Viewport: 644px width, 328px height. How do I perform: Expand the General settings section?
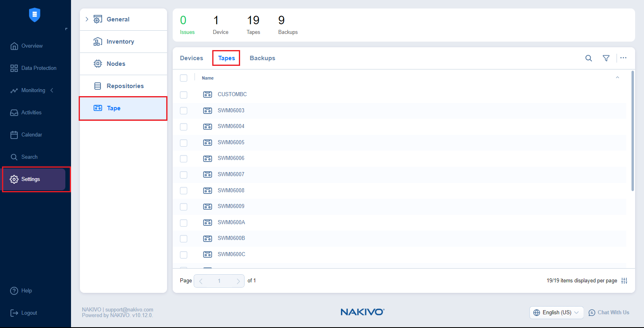click(87, 19)
